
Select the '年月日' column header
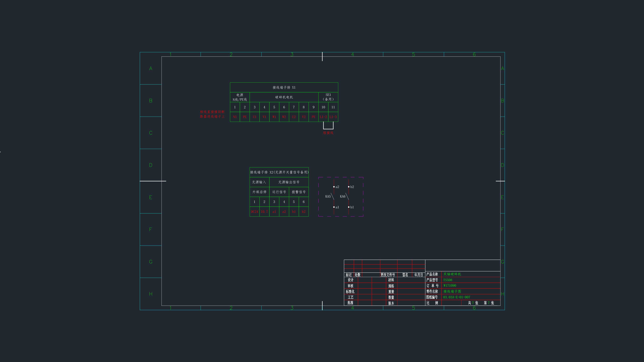[418, 275]
